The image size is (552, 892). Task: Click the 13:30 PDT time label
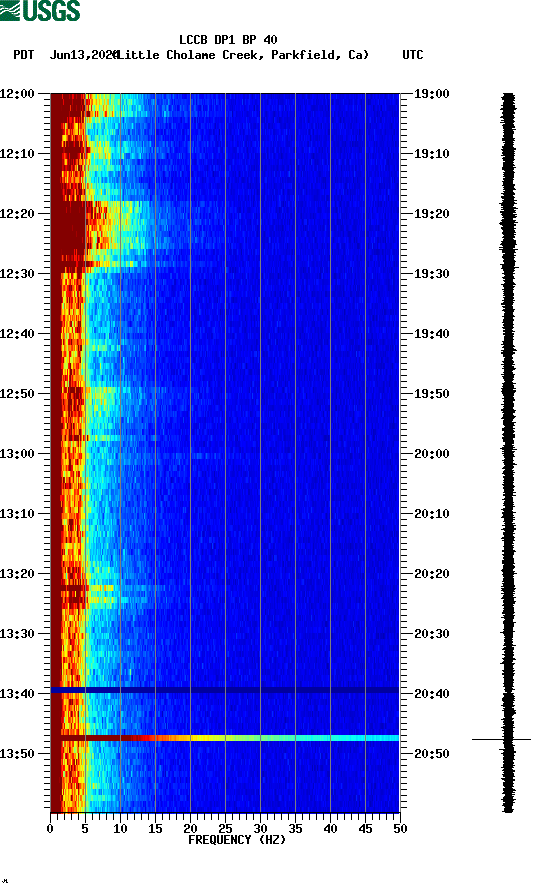(18, 634)
